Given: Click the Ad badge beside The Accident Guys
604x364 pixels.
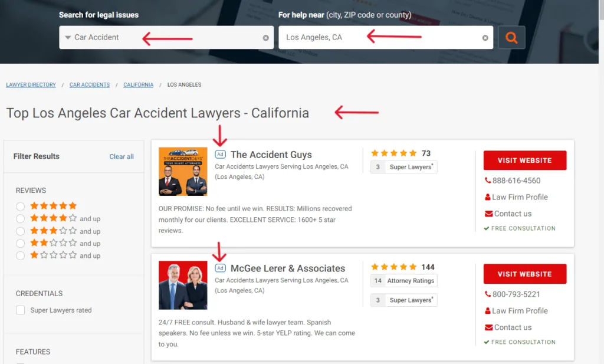Looking at the screenshot, I should [x=221, y=154].
